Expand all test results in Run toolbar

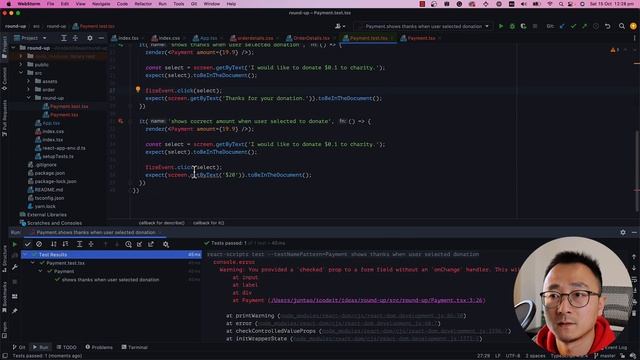[80, 244]
